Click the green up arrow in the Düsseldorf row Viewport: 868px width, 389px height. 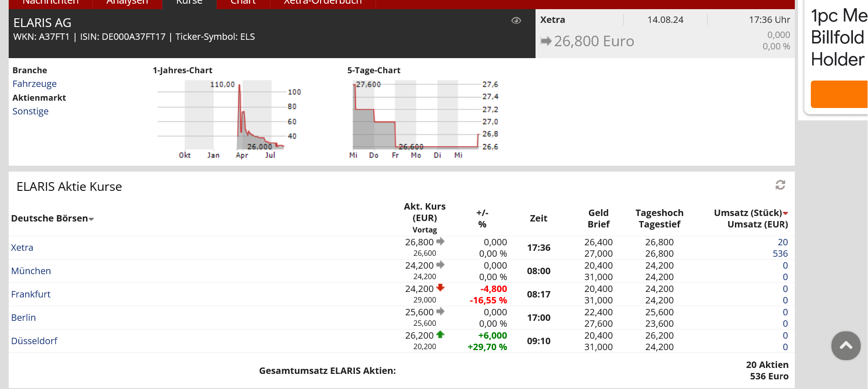440,335
